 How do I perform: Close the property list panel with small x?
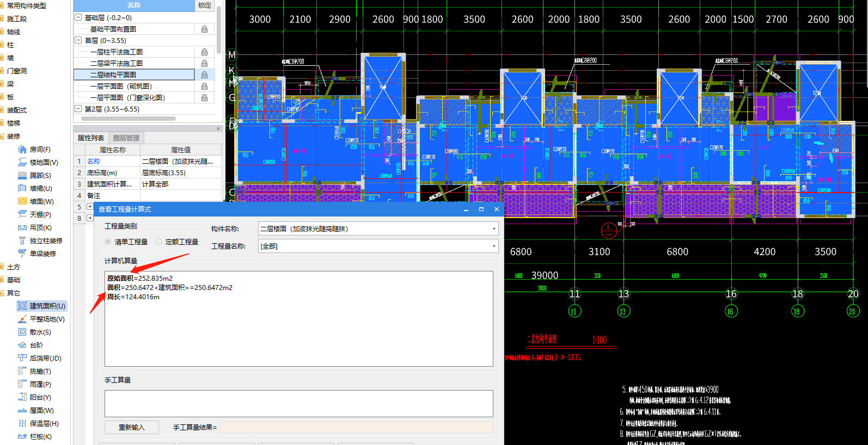tap(218, 129)
